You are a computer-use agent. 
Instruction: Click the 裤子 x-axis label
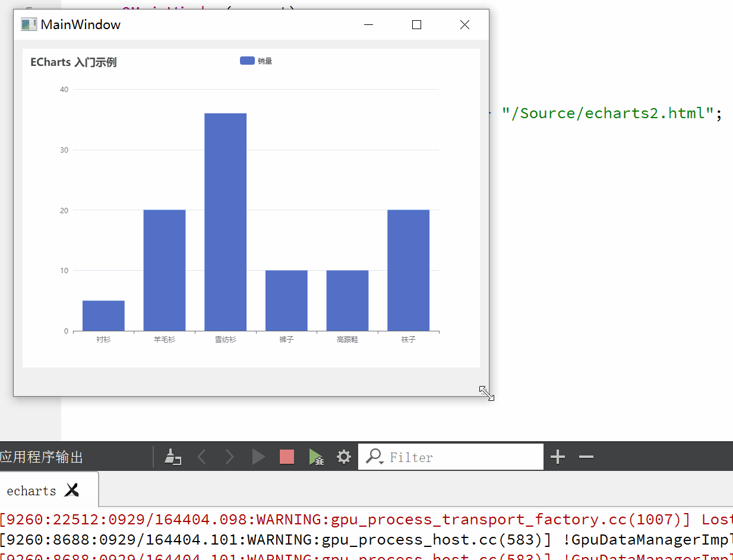(x=286, y=340)
